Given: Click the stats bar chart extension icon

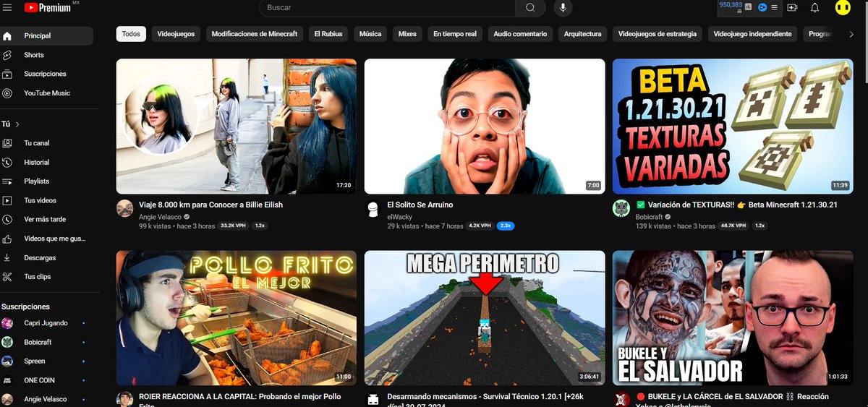Looking at the screenshot, I should [749, 7].
